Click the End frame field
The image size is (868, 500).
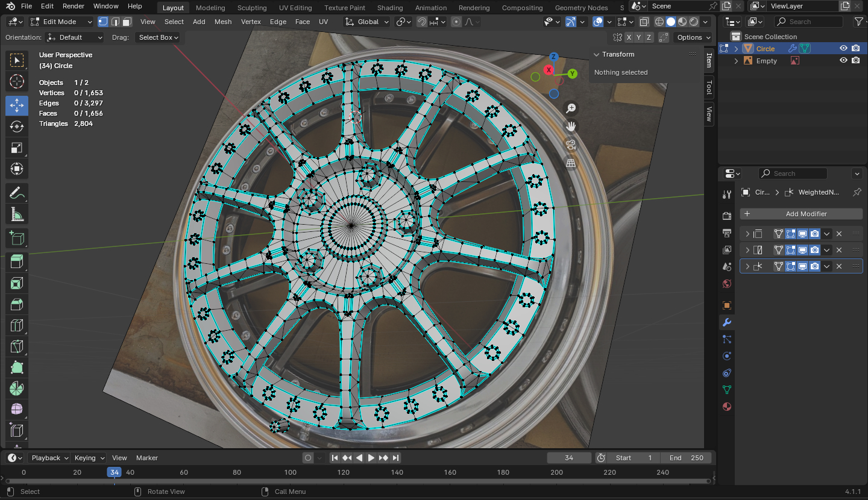click(x=686, y=458)
